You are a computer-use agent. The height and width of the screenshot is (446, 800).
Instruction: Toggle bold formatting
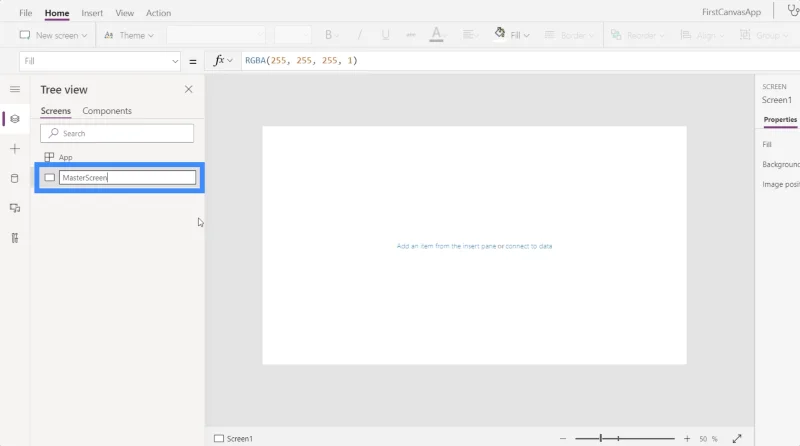[331, 35]
